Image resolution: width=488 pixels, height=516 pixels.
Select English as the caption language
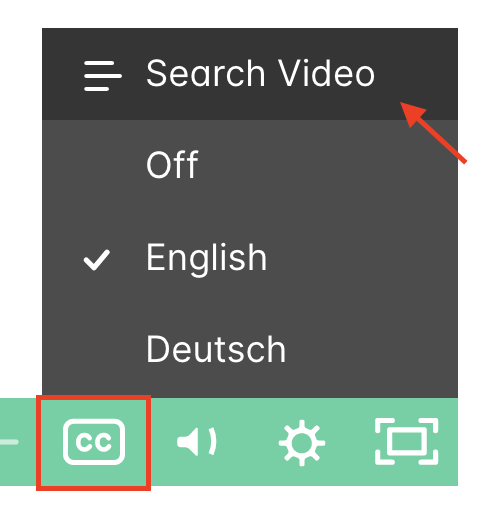(x=250, y=258)
